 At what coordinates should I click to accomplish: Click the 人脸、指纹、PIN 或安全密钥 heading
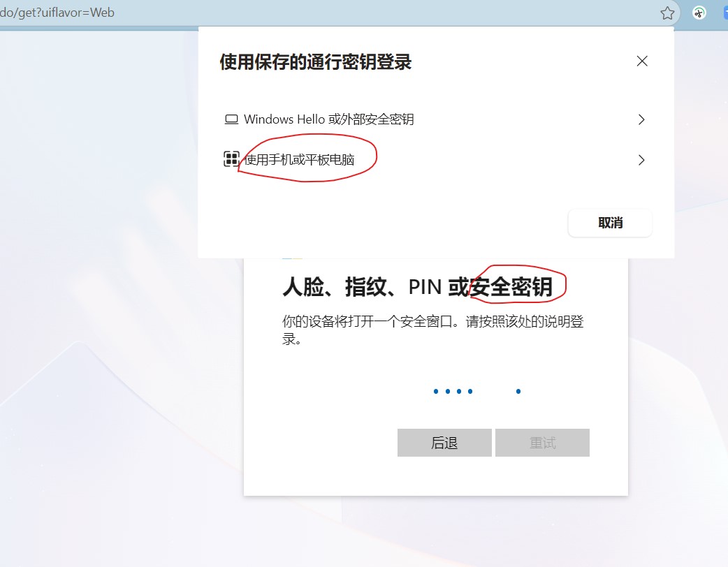click(417, 287)
